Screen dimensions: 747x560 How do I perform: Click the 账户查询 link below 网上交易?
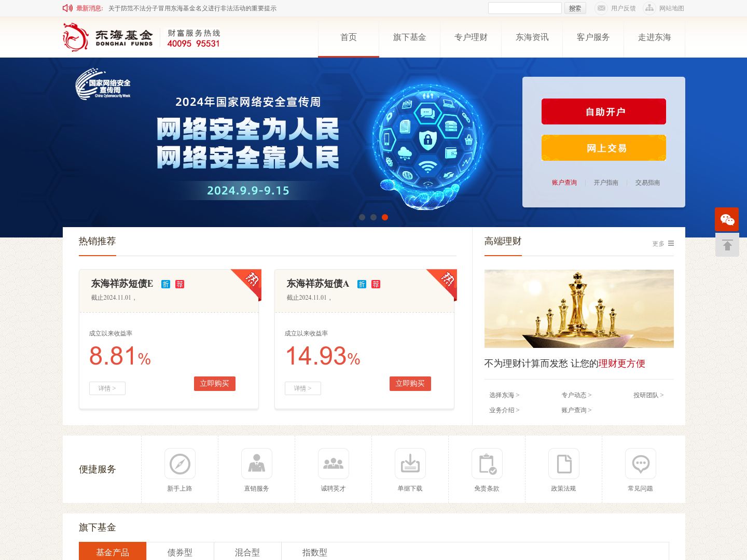click(x=564, y=183)
